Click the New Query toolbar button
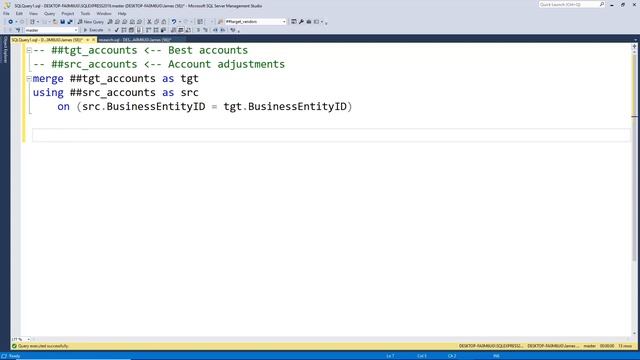Screen dimensions: 640x360 click(91, 22)
